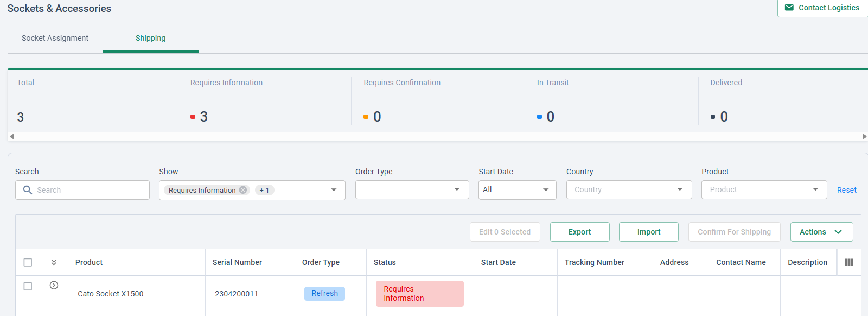Click the Edit 0 Selected button
The height and width of the screenshot is (316, 868).
click(505, 232)
